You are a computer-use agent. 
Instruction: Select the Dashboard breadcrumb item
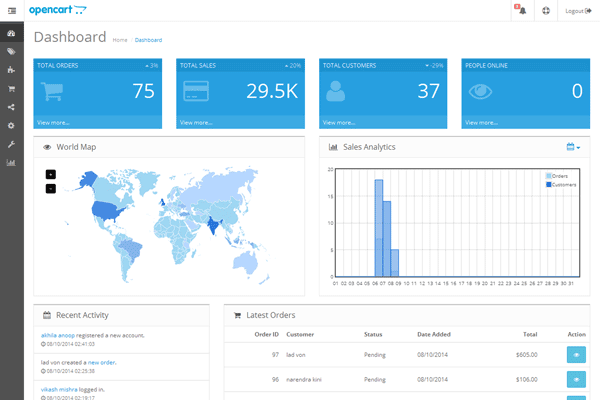(x=147, y=40)
